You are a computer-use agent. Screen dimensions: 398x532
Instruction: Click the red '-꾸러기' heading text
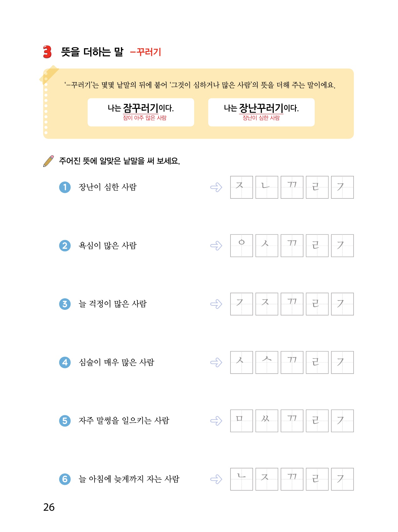pos(146,52)
